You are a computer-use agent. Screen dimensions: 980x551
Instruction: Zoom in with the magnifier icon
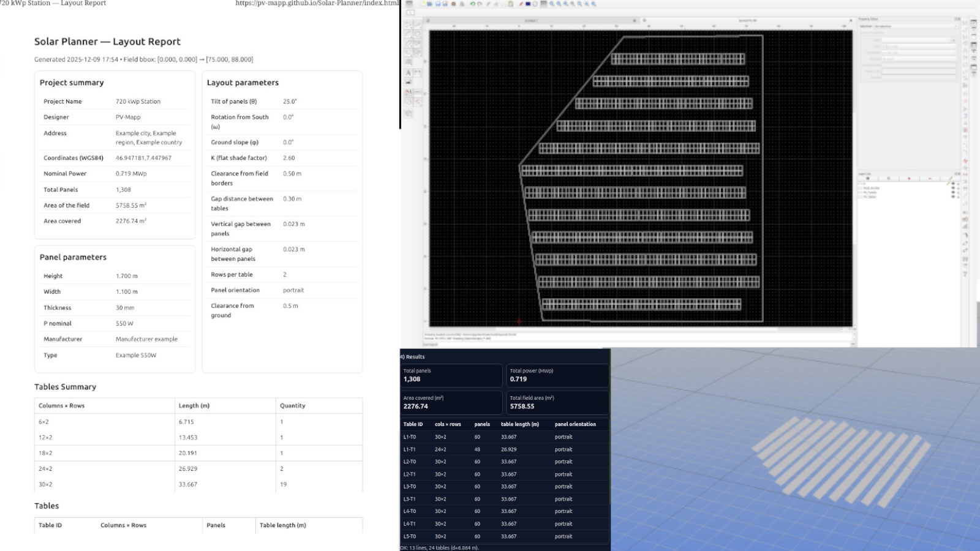pos(552,4)
